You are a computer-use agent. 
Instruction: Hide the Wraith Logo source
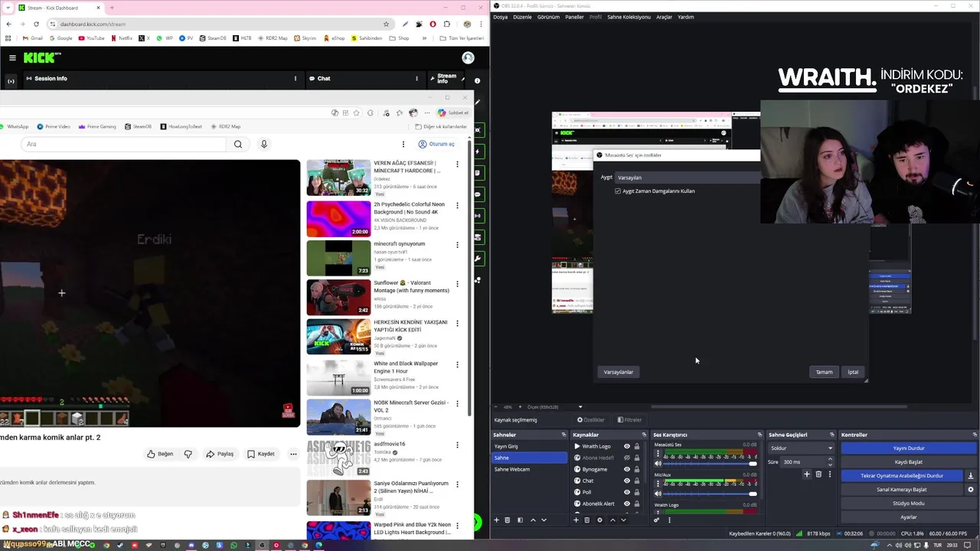click(626, 446)
